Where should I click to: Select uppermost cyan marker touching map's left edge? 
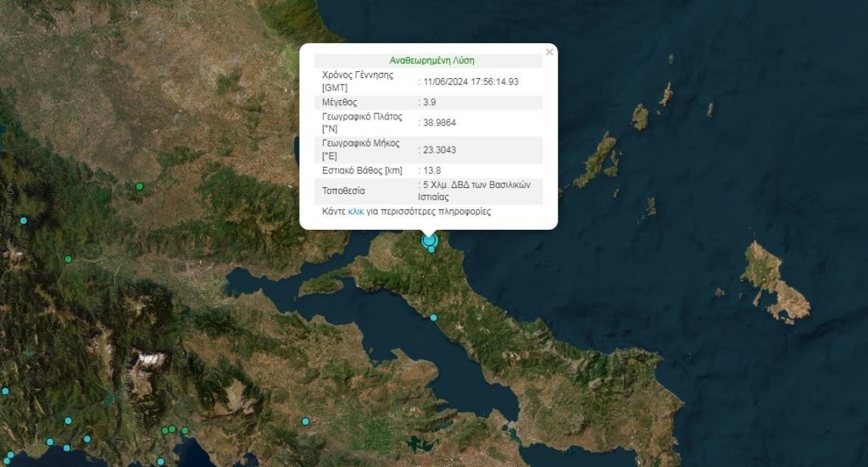[x=4, y=392]
